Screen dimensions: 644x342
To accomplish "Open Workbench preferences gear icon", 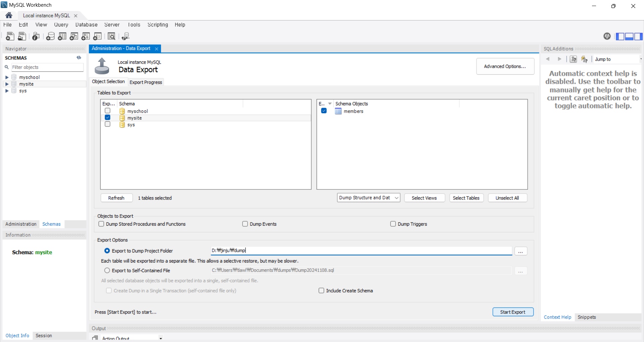I will pos(607,36).
